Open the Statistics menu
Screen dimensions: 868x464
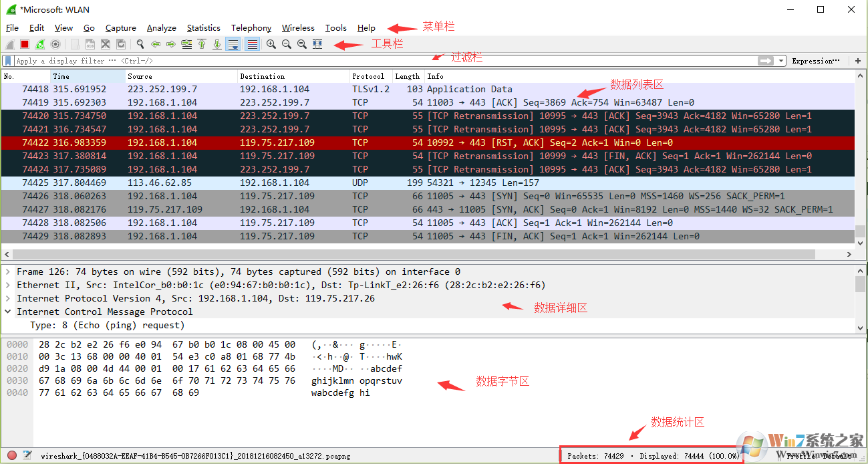click(x=204, y=27)
